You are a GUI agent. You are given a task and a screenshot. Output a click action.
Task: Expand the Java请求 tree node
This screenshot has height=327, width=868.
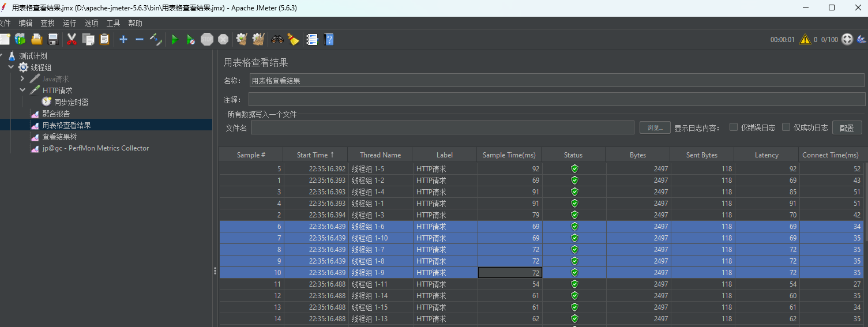tap(22, 78)
